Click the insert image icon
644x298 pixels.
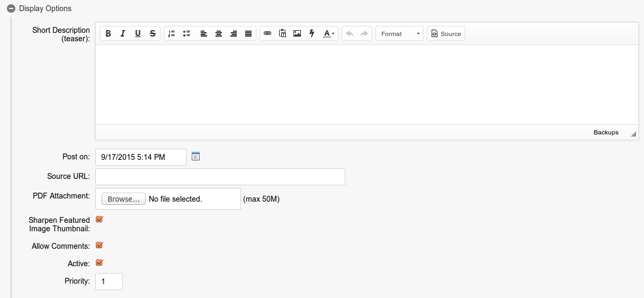coord(297,34)
